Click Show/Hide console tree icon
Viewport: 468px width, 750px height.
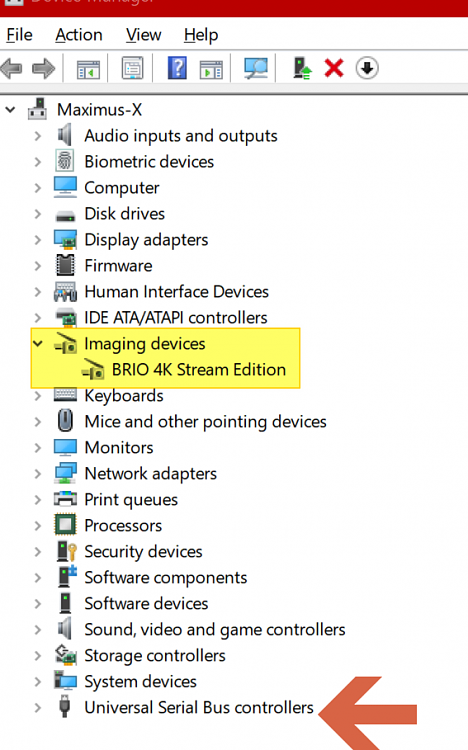pyautogui.click(x=89, y=69)
